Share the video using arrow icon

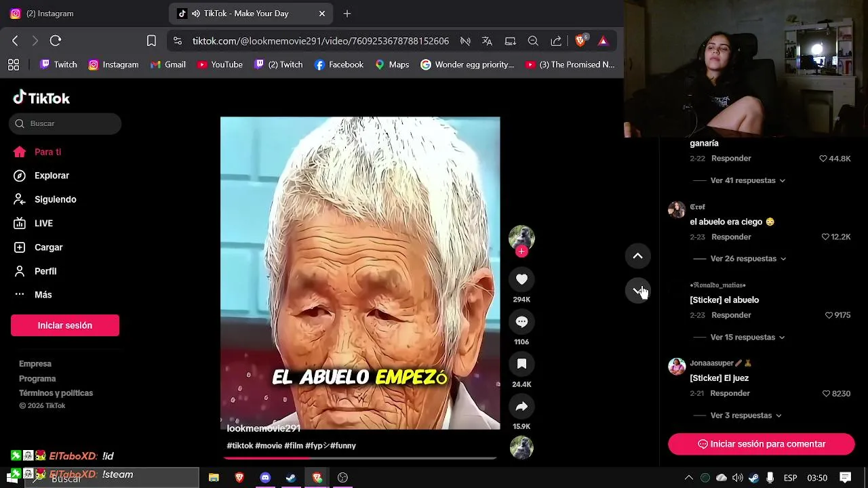(521, 407)
